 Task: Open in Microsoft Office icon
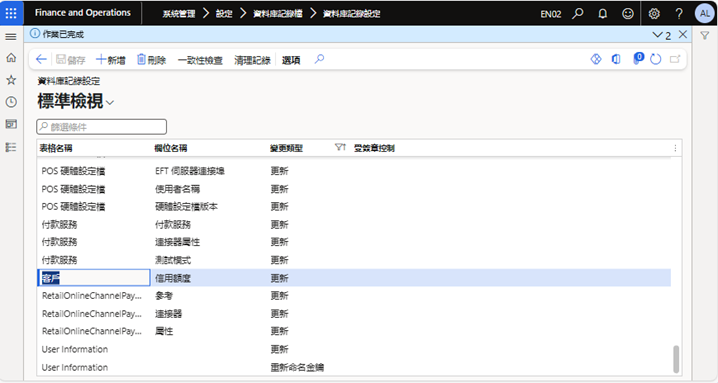(x=616, y=59)
